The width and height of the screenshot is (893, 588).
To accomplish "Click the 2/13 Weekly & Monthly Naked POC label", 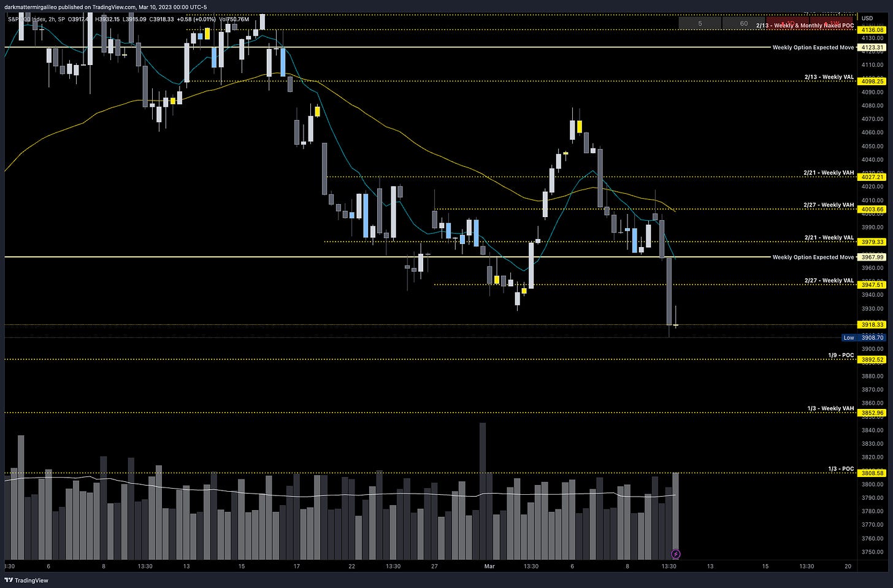I will click(x=805, y=26).
